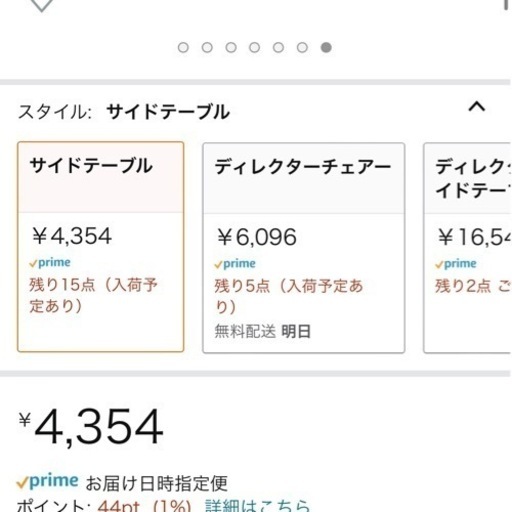Open the 詳細はこちら points link
512x512 pixels.
point(257,506)
